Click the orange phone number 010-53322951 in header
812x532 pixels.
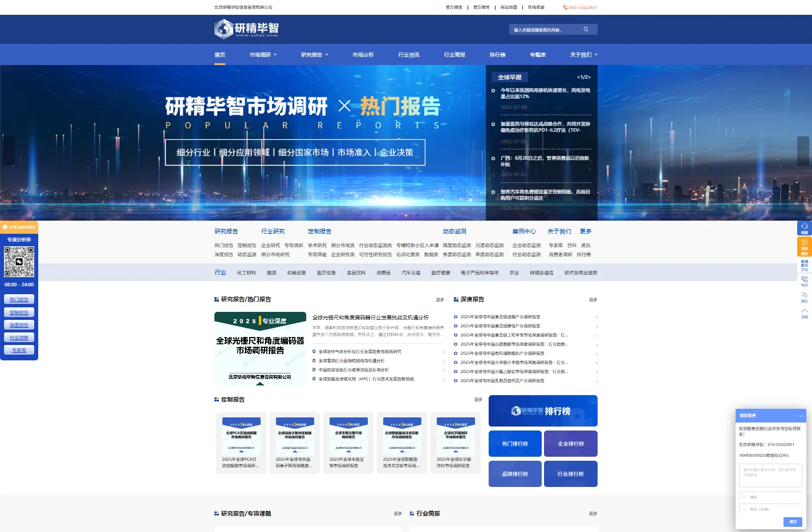coord(580,7)
